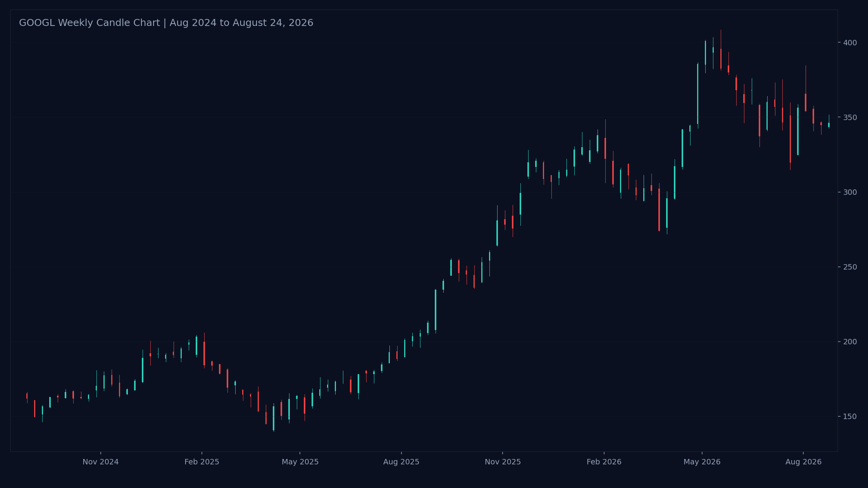The width and height of the screenshot is (868, 488).
Task: Click the 200 price axis label
Action: point(850,342)
